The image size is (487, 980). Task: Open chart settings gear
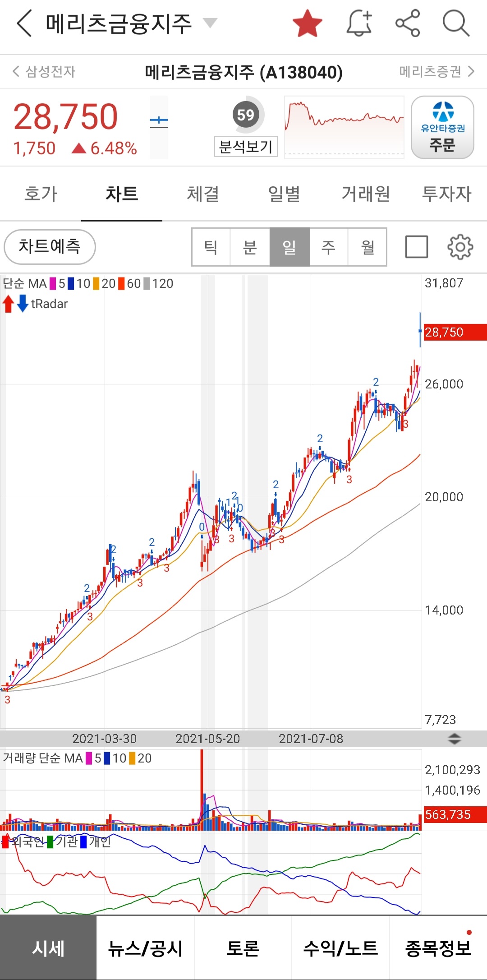click(x=460, y=247)
